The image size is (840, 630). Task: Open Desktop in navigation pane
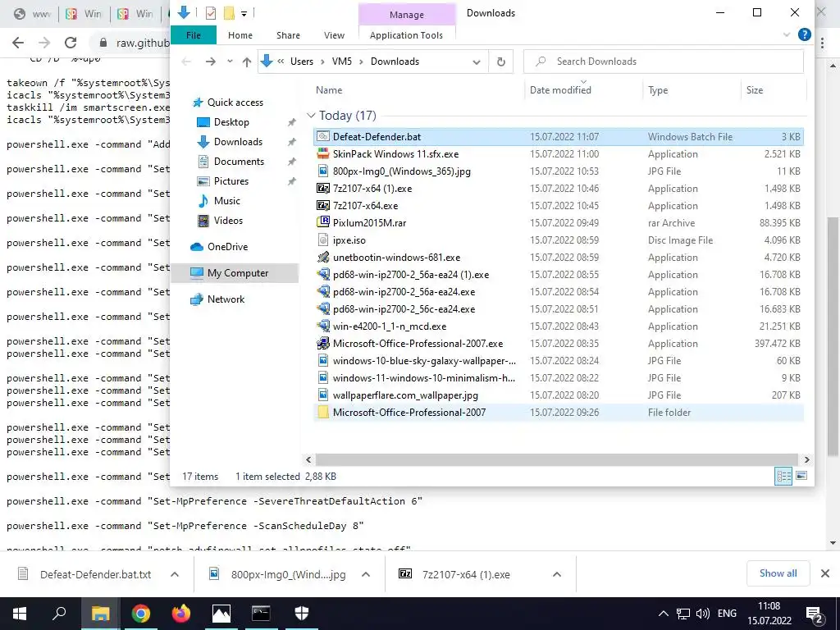[231, 122]
